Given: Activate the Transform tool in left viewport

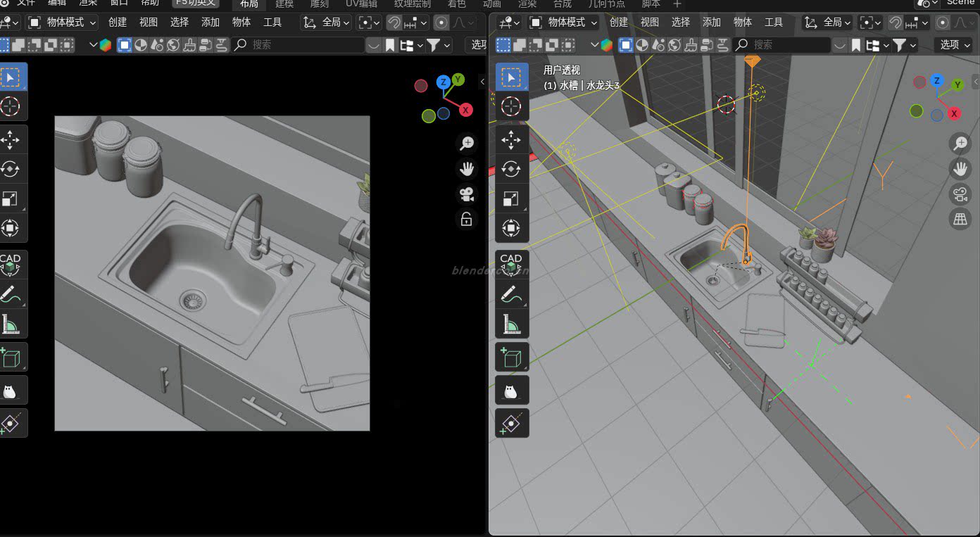Looking at the screenshot, I should 11,228.
